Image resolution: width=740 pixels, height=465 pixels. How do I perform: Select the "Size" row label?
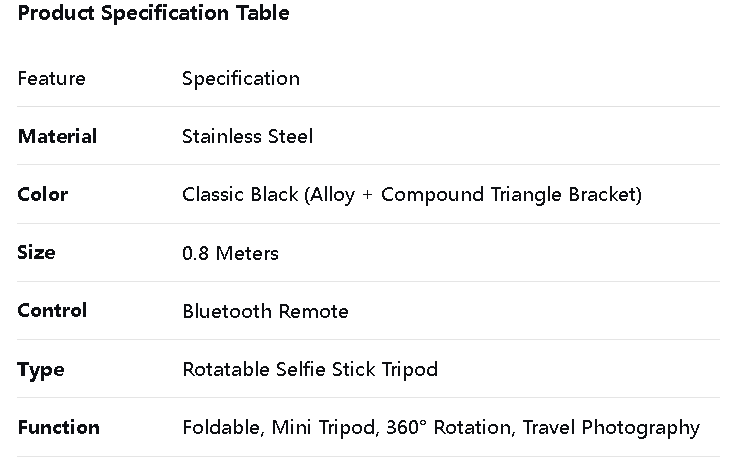36,252
